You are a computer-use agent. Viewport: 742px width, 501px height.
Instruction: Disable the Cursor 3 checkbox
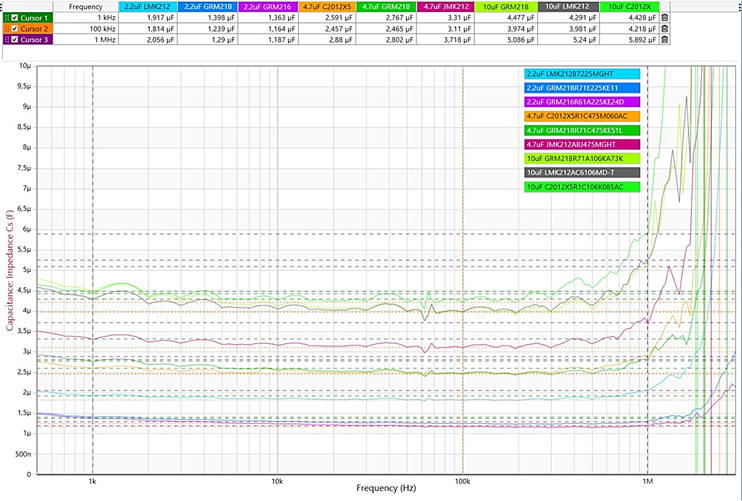[x=14, y=40]
